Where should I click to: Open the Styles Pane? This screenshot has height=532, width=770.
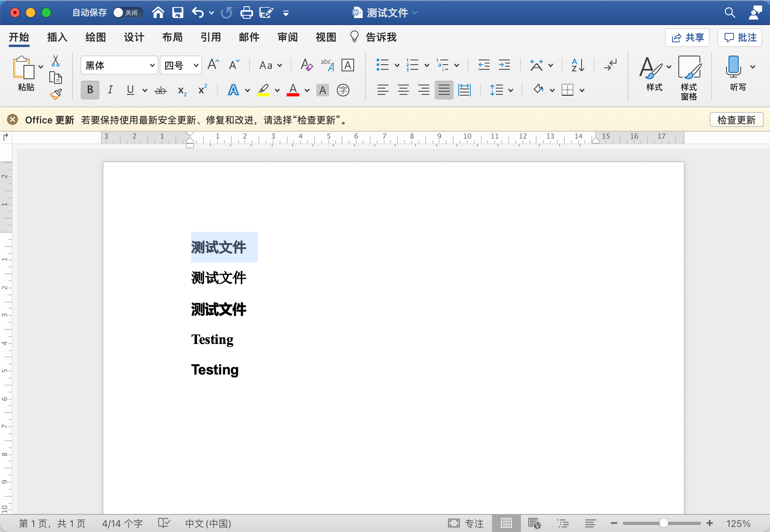click(689, 78)
